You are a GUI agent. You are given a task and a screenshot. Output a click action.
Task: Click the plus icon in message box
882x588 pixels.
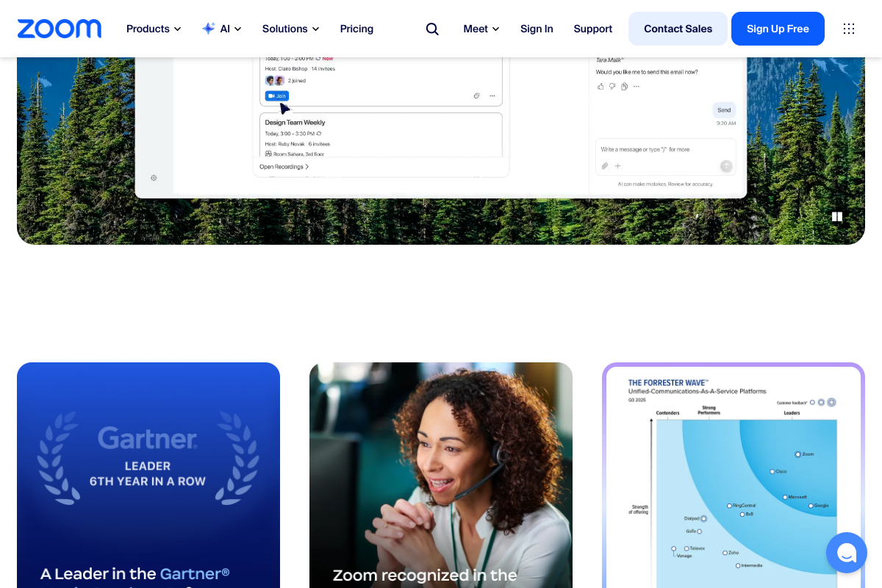617,166
